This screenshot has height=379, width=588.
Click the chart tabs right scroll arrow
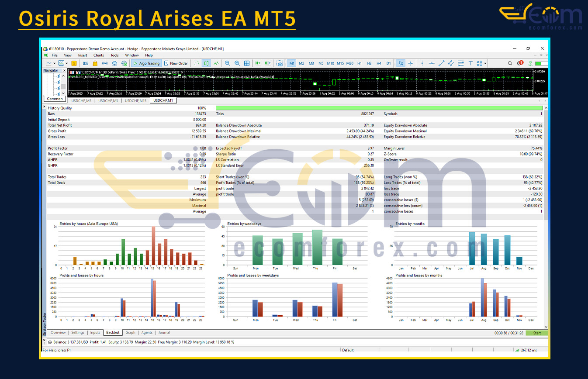click(545, 101)
